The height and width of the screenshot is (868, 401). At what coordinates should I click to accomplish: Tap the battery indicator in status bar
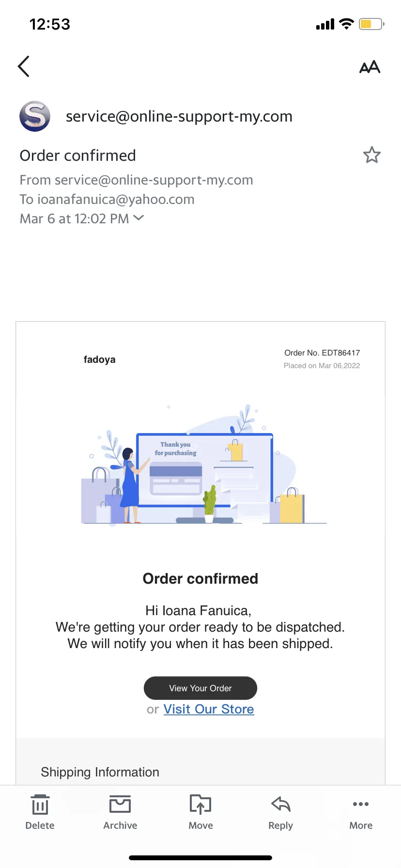coord(371,24)
